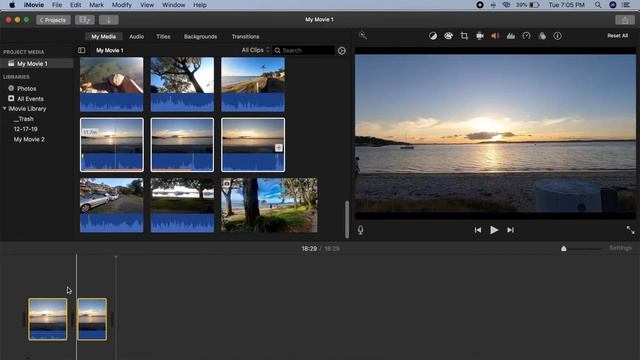Open the Window menu

click(173, 5)
